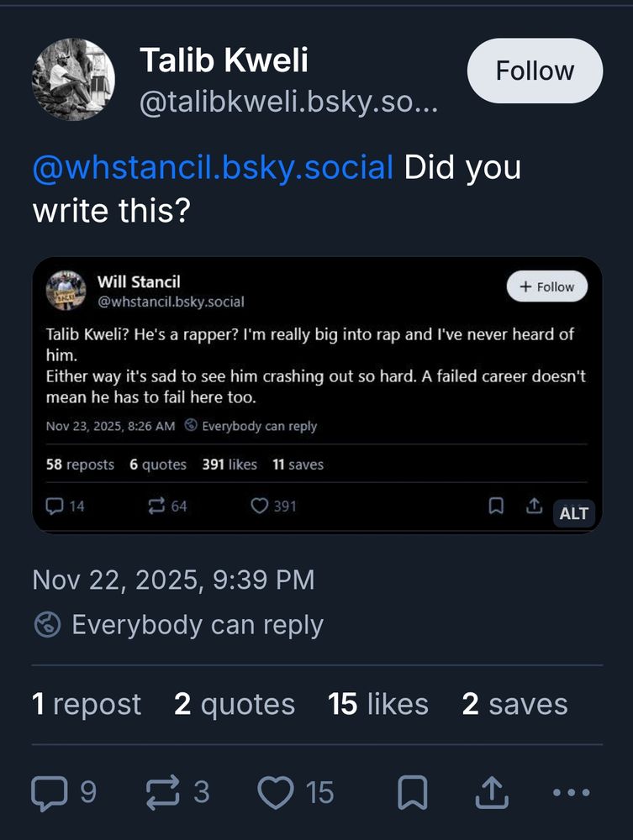
Task: View the 2 quotes list
Action: (235, 704)
